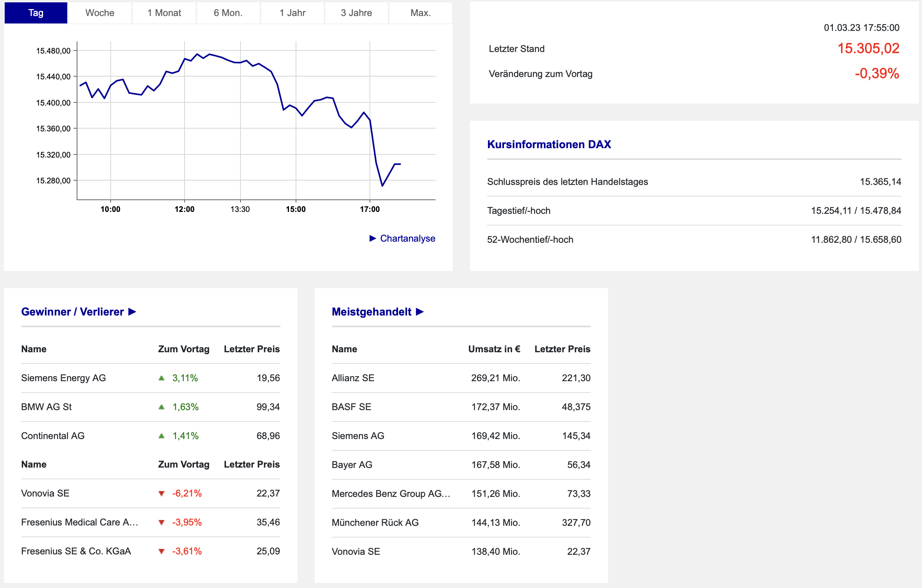The height and width of the screenshot is (588, 922).
Task: Click red down arrow for Fresenius Medical Care
Action: pyautogui.click(x=161, y=523)
